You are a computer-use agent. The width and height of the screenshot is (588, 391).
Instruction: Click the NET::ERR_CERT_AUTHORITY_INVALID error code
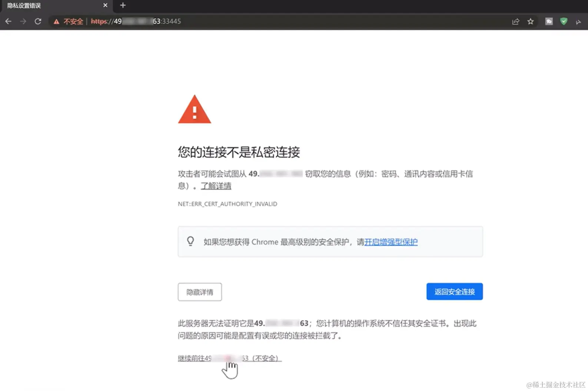coord(227,204)
